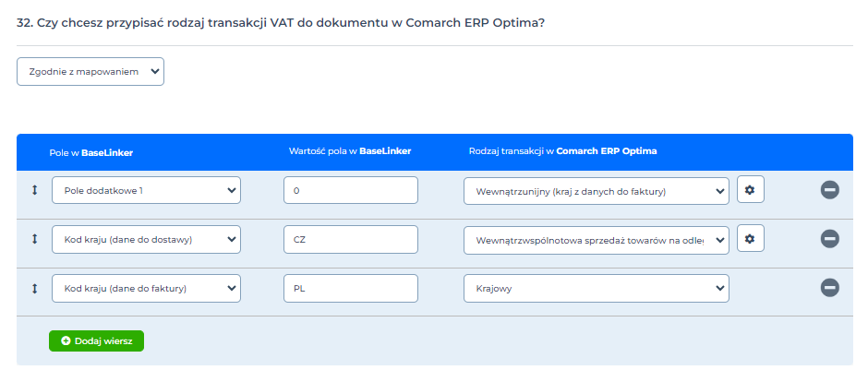Screen dimensions: 868x382
Task: Click the value field containing CZ
Action: (x=350, y=239)
